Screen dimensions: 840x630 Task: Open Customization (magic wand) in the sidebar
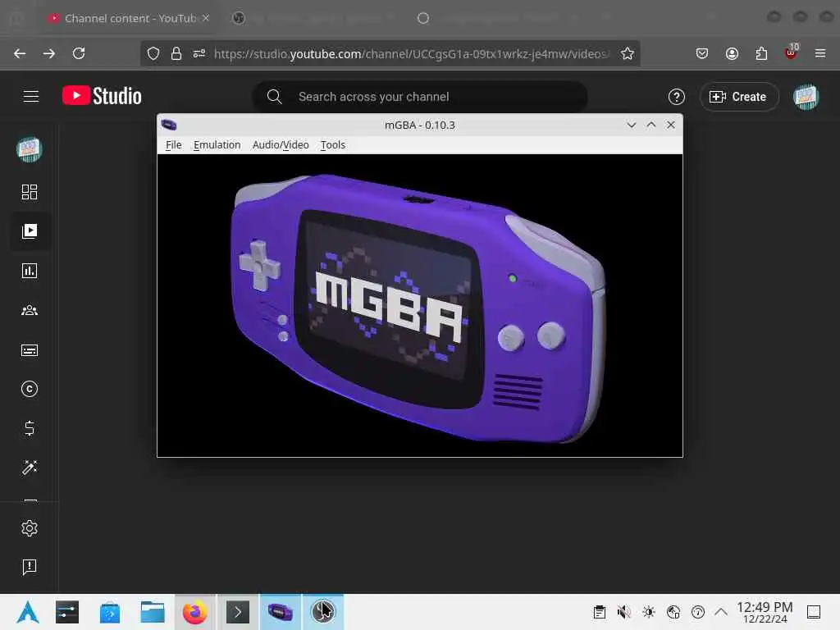pyautogui.click(x=30, y=468)
